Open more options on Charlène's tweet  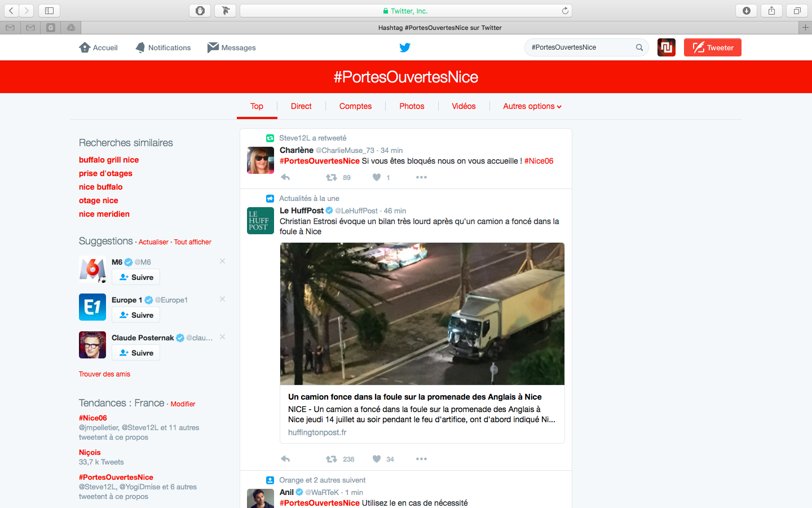(421, 177)
